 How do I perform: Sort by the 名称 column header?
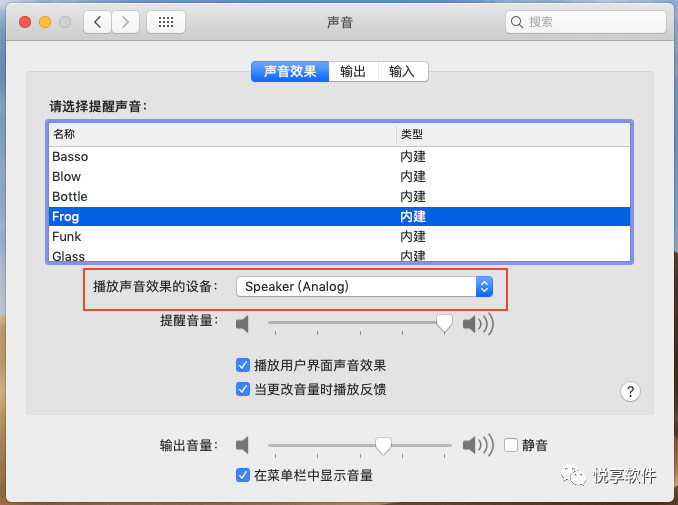(222, 134)
